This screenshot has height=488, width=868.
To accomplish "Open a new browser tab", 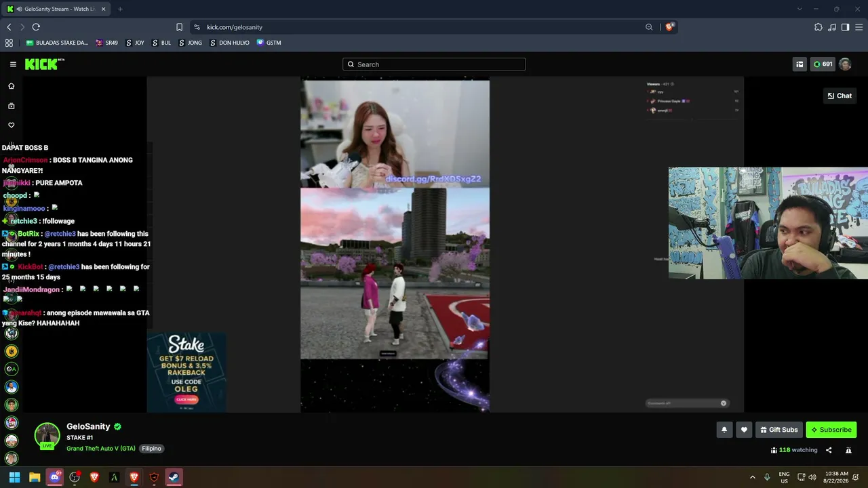I will [120, 9].
